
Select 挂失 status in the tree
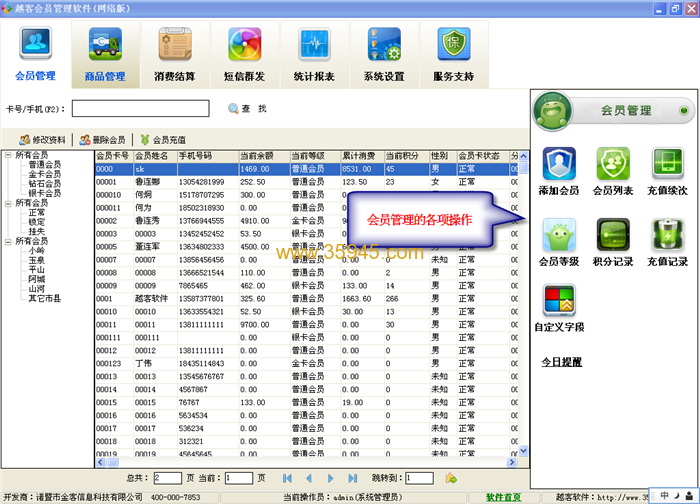click(37, 231)
